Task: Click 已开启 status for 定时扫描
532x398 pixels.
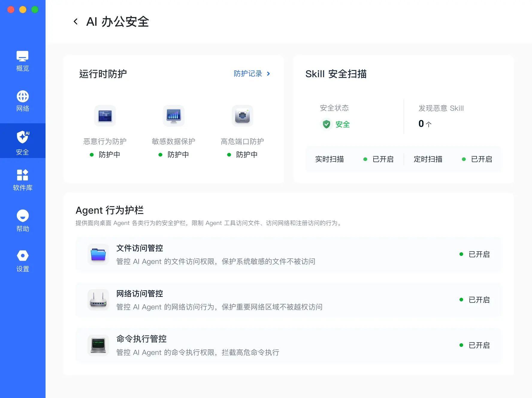Action: tap(477, 159)
